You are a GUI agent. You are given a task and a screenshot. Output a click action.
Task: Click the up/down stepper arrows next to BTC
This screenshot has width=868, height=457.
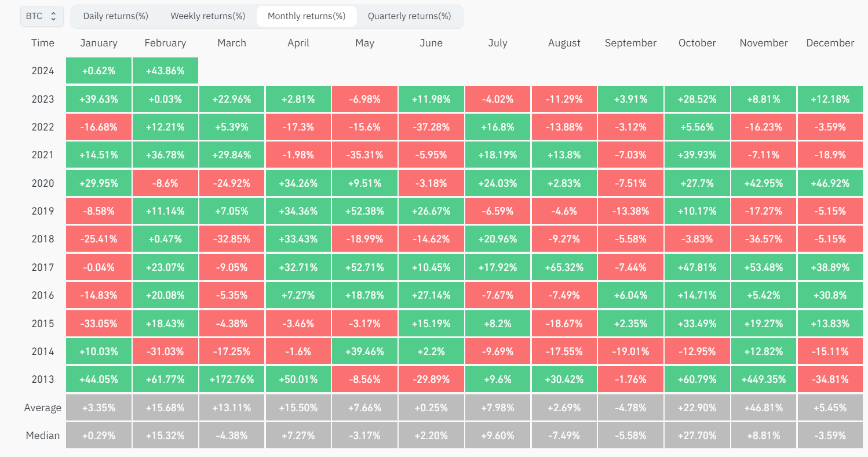click(54, 16)
